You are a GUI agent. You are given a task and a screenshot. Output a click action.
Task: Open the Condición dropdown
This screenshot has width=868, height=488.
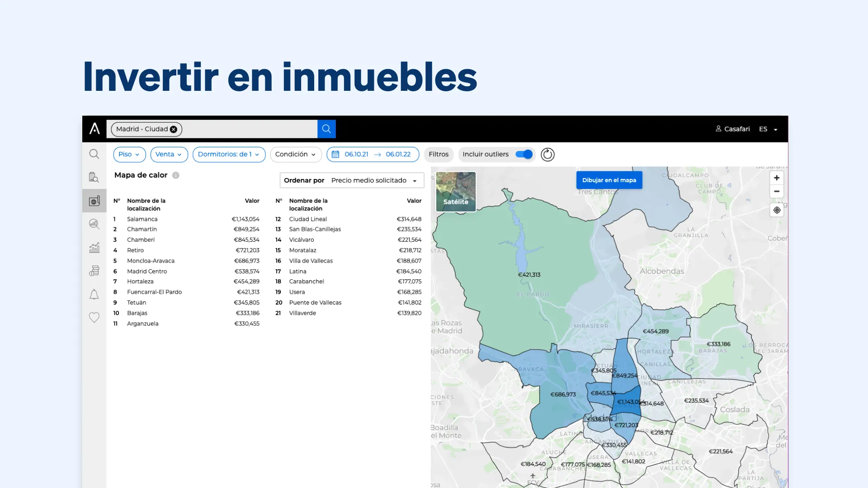296,155
